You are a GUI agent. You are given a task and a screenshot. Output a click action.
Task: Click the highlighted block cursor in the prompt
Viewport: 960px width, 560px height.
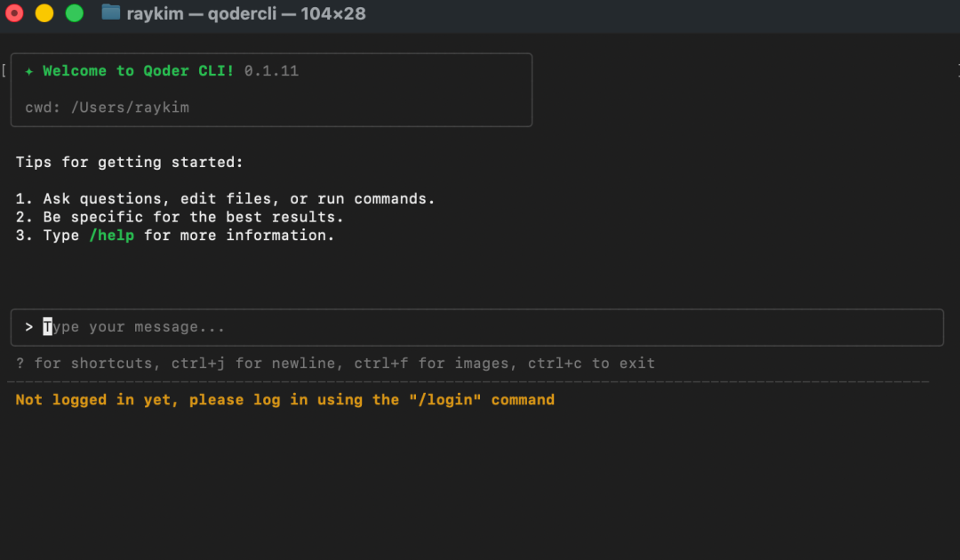[48, 327]
